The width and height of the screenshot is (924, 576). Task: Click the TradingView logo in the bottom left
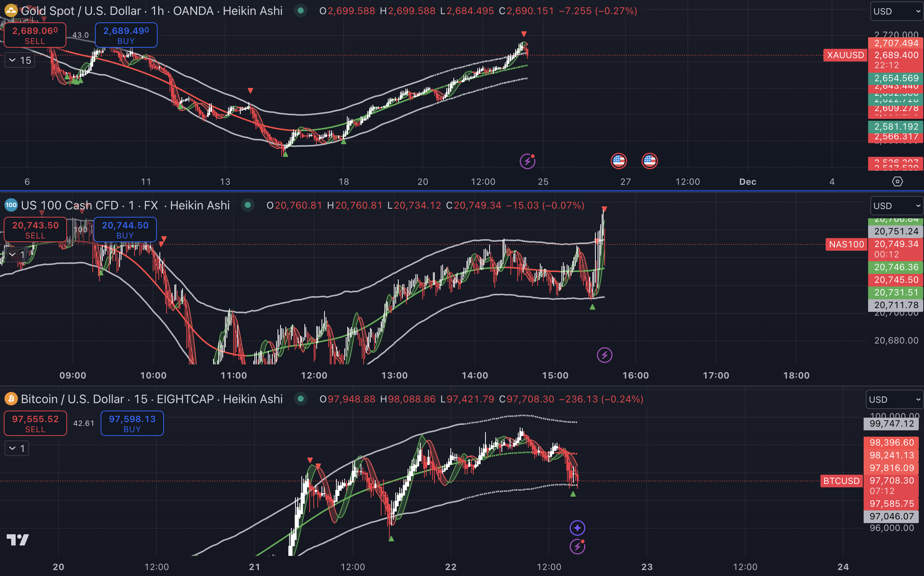pyautogui.click(x=18, y=540)
